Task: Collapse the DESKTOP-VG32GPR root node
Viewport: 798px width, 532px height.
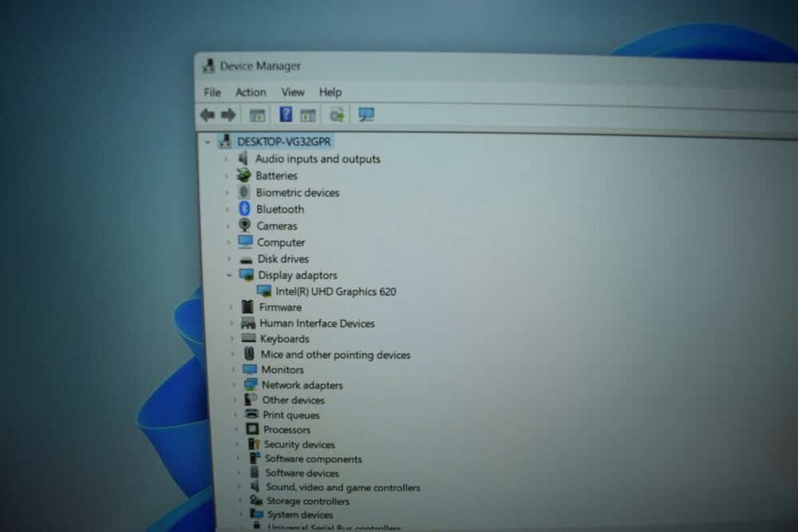Action: [207, 142]
